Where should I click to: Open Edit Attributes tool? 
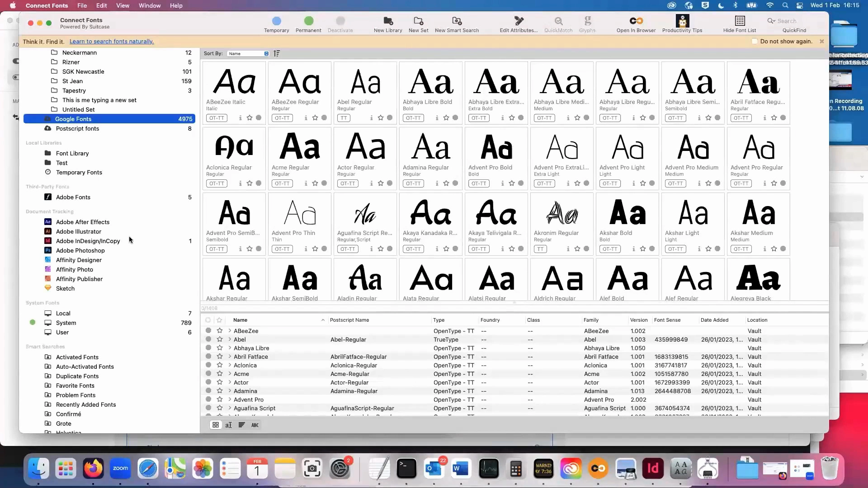(519, 24)
